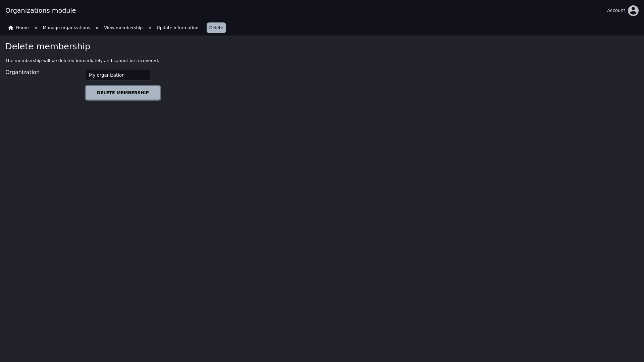Click the Home house icon
The width and height of the screenshot is (644, 362).
[11, 28]
